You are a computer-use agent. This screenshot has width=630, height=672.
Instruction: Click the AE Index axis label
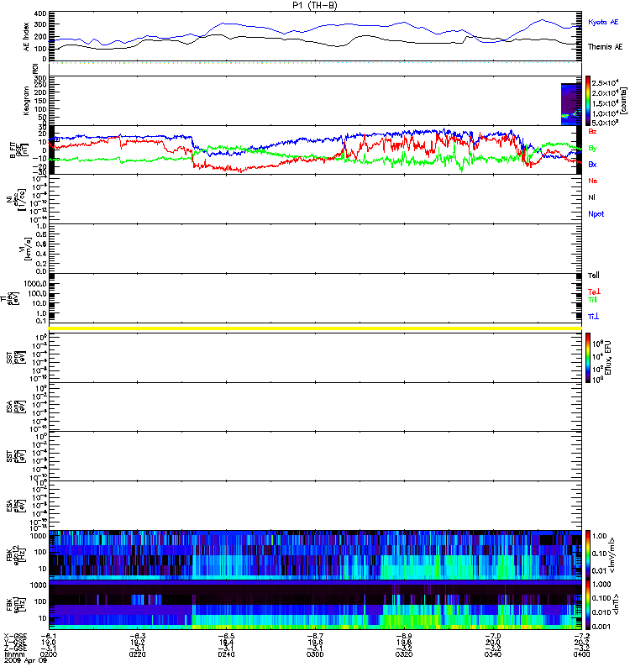[x=27, y=37]
